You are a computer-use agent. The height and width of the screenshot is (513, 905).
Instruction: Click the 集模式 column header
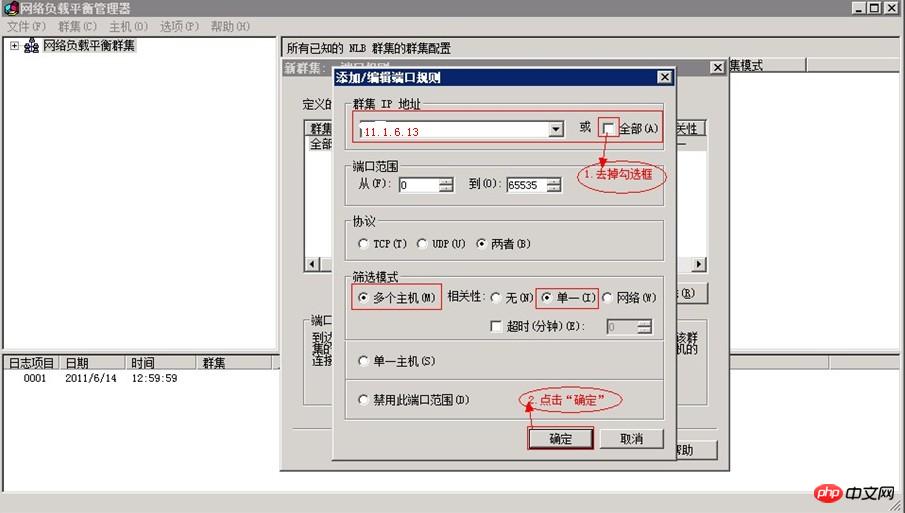767,65
